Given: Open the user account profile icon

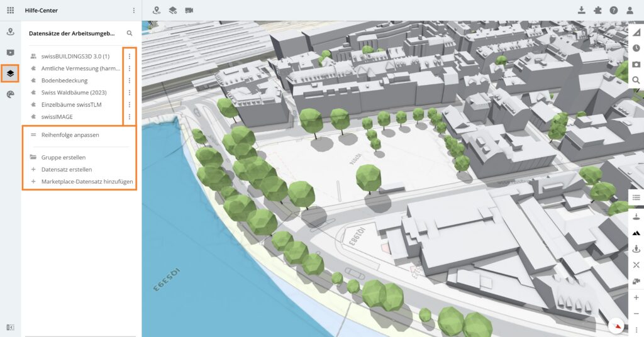Looking at the screenshot, I should (630, 10).
